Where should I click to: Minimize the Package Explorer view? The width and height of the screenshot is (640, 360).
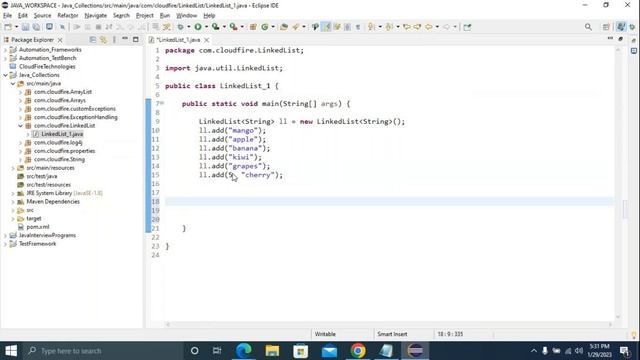[x=125, y=39]
